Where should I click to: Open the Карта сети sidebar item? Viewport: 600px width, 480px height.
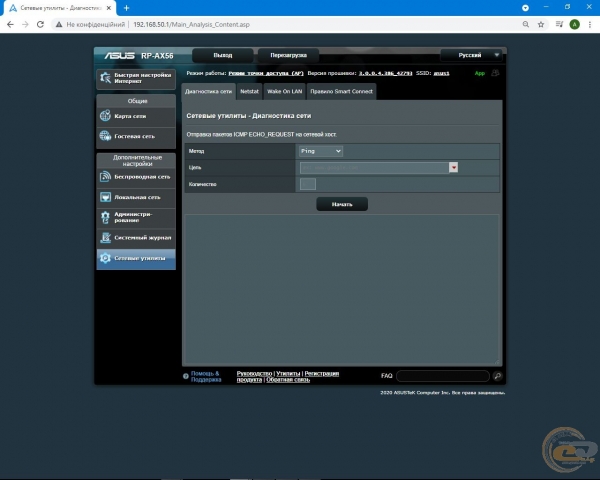tap(136, 116)
